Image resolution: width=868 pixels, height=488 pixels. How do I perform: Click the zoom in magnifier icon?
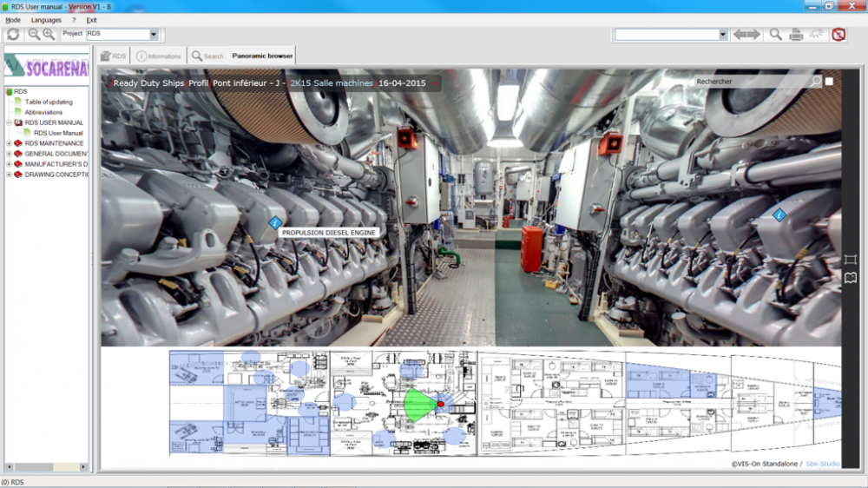tap(49, 35)
